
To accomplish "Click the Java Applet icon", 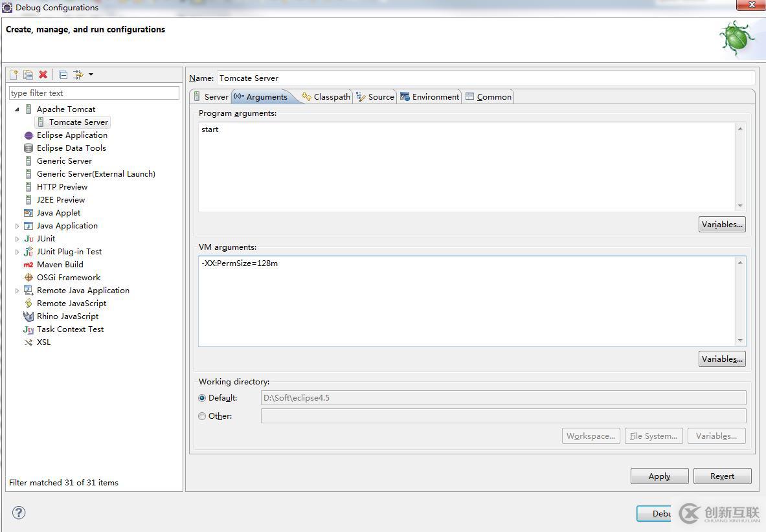I will 28,213.
